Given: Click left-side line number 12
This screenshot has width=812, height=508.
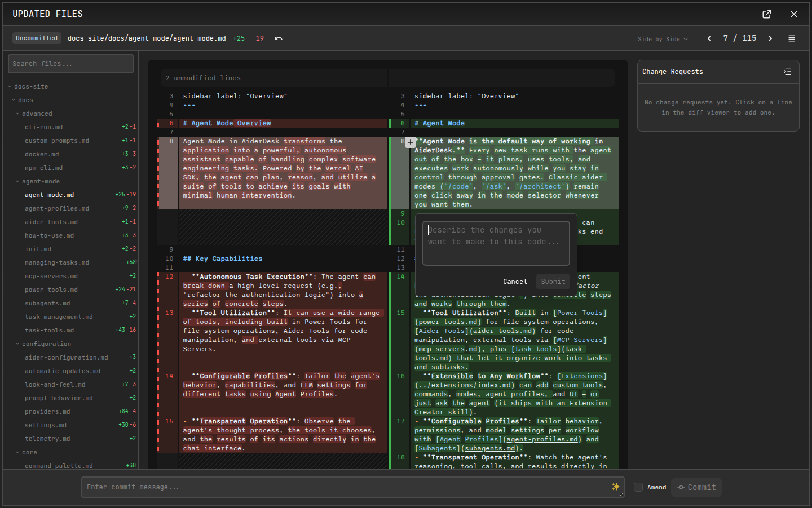Looking at the screenshot, I should pyautogui.click(x=169, y=277).
